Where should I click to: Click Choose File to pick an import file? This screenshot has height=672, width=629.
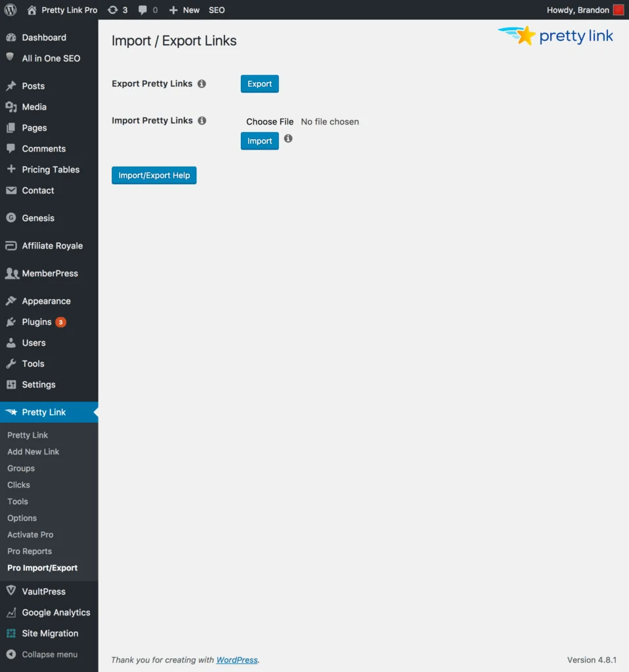(269, 121)
